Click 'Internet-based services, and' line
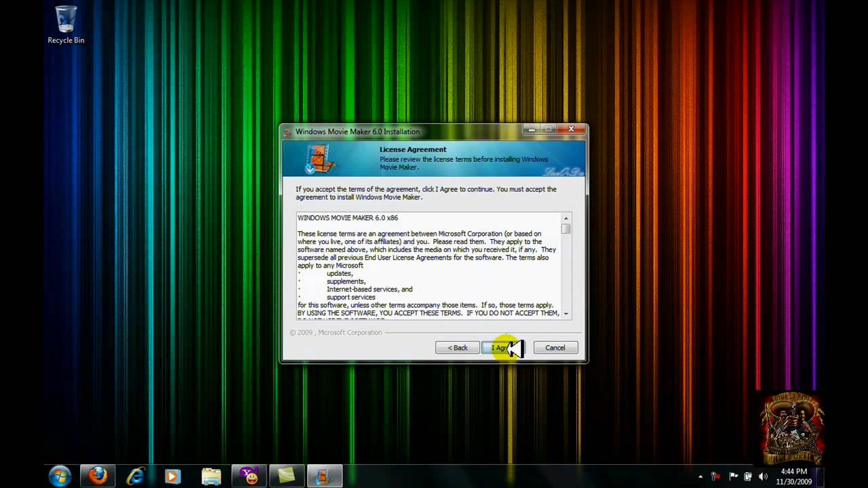868x488 pixels. [370, 289]
